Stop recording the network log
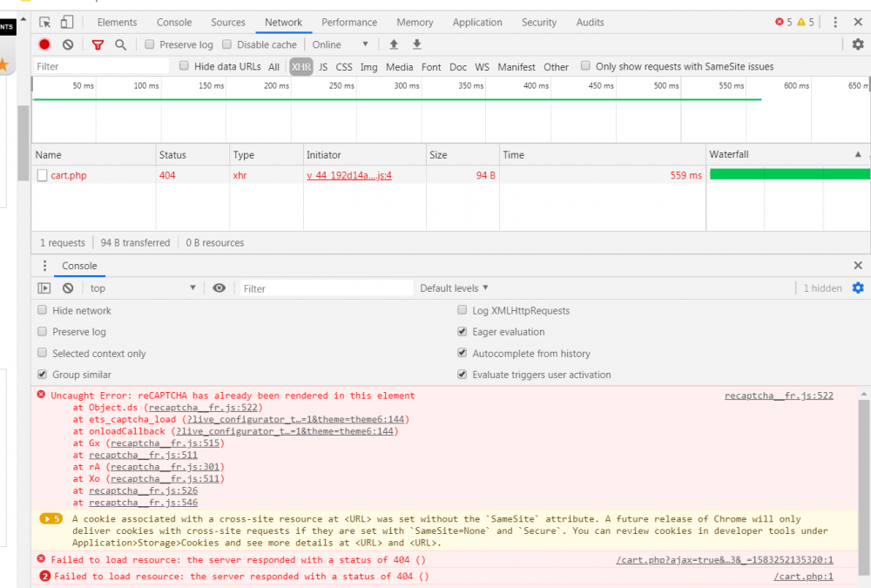Viewport: 871px width, 588px height. pos(44,44)
